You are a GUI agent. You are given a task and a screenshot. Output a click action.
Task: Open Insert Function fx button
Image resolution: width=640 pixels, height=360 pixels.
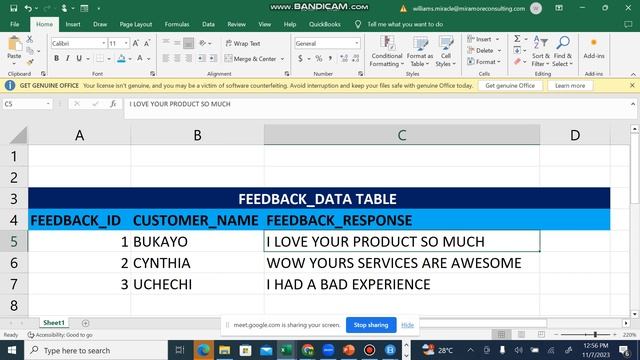pos(113,104)
